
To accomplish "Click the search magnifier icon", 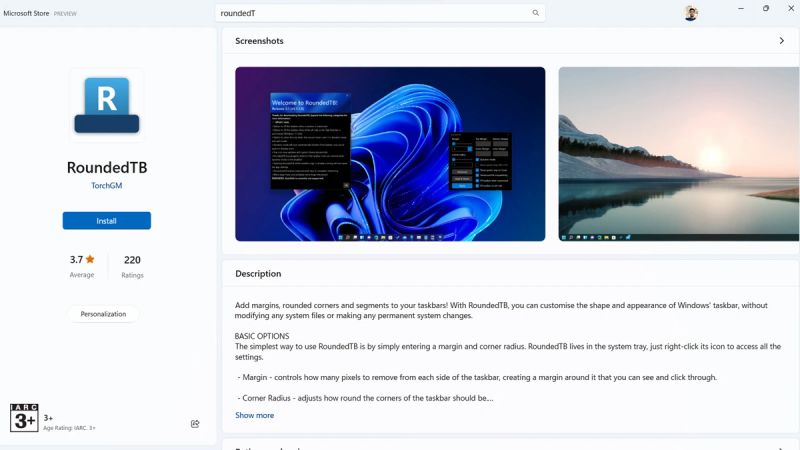I will pyautogui.click(x=535, y=13).
